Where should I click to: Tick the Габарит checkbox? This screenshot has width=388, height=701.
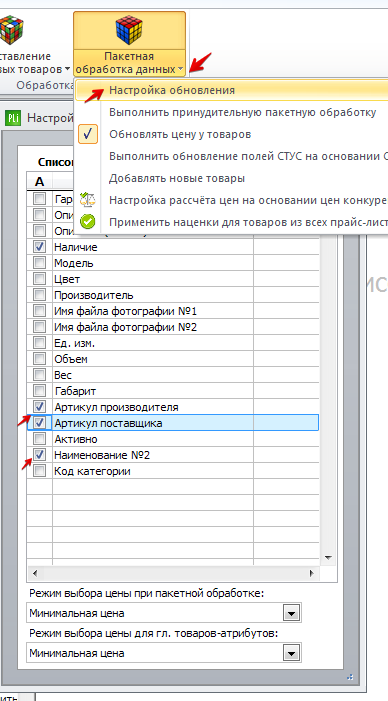tap(40, 391)
